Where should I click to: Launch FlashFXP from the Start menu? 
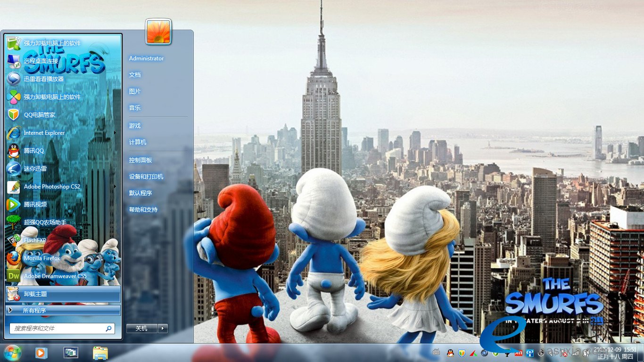click(62, 240)
